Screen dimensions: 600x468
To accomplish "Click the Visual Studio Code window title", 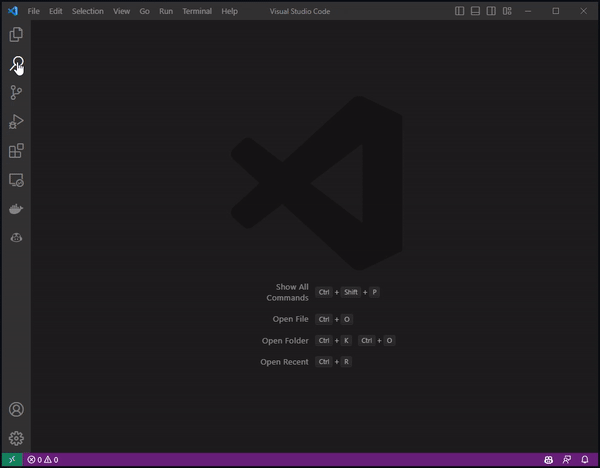I will (300, 11).
